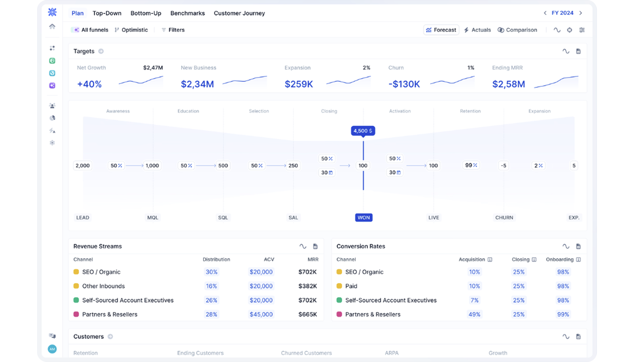Click the teal globe icon in sidebar

click(x=52, y=73)
